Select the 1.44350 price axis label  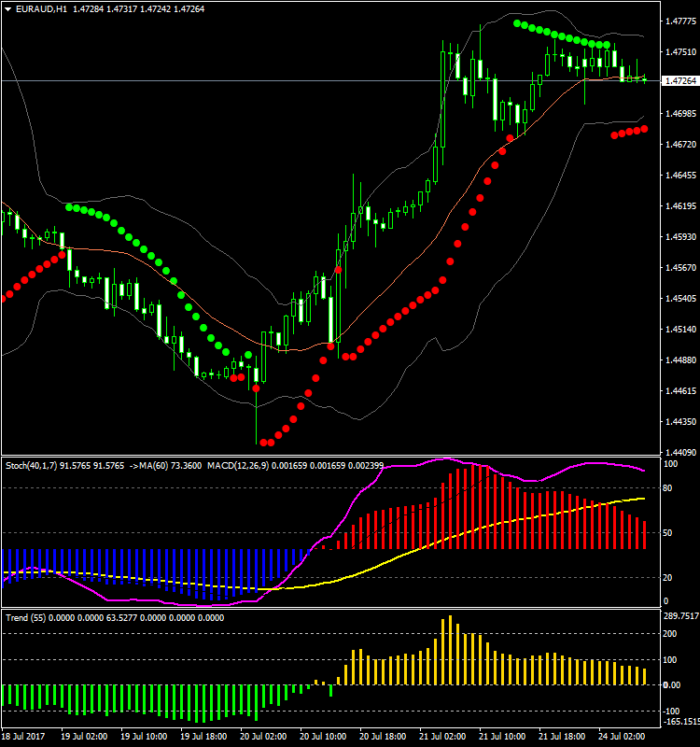(x=680, y=422)
